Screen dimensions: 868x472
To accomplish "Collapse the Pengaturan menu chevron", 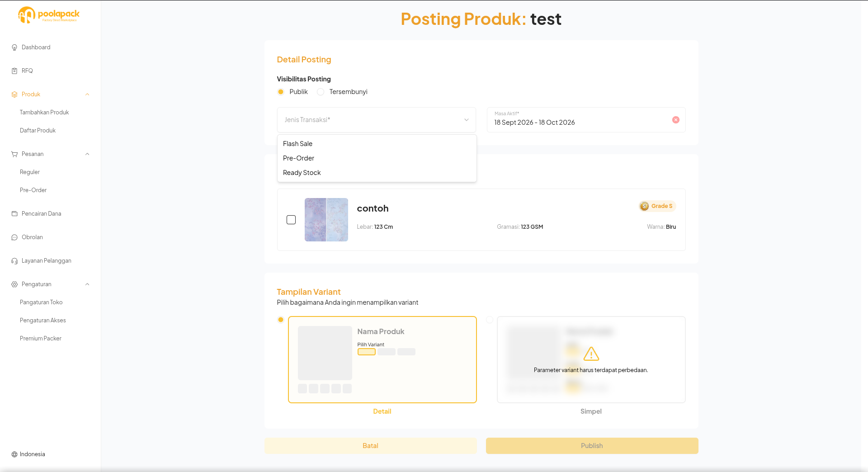I will (87, 284).
